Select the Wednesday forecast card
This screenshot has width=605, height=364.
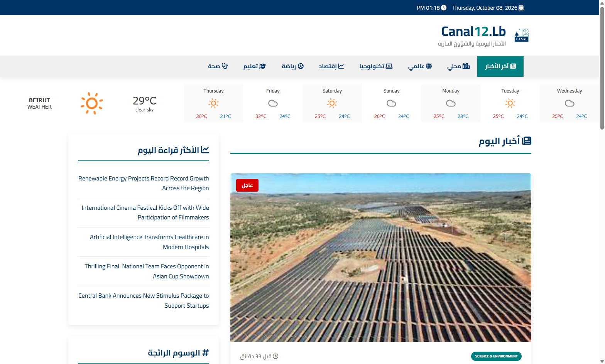(570, 103)
